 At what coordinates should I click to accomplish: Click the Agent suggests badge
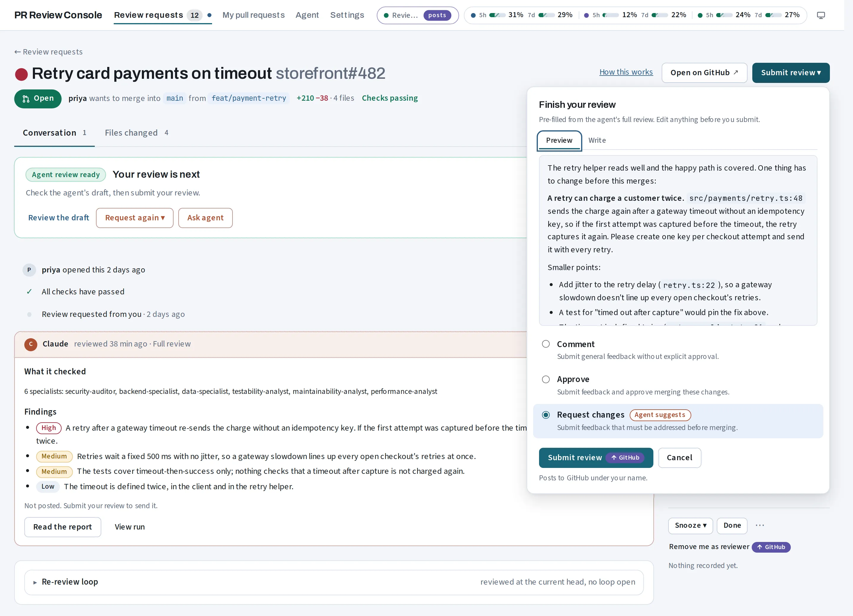coord(660,415)
